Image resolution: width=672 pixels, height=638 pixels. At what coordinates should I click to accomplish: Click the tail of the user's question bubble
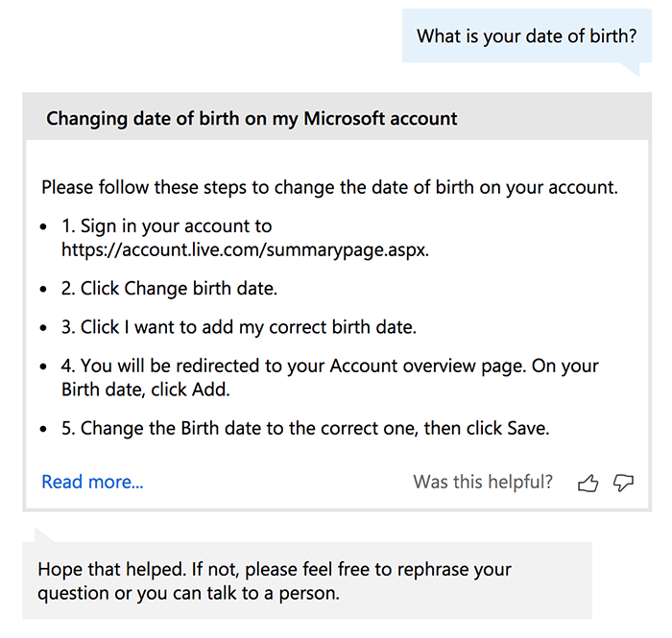(x=630, y=69)
